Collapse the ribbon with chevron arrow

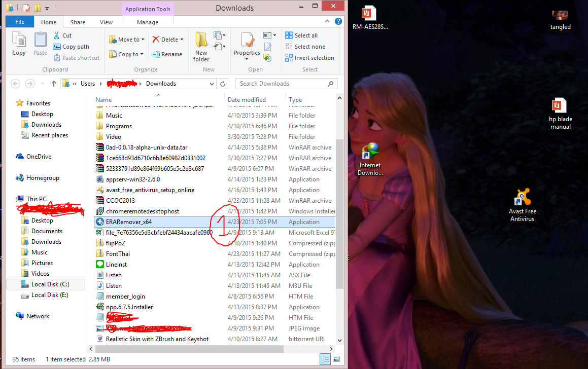(327, 21)
